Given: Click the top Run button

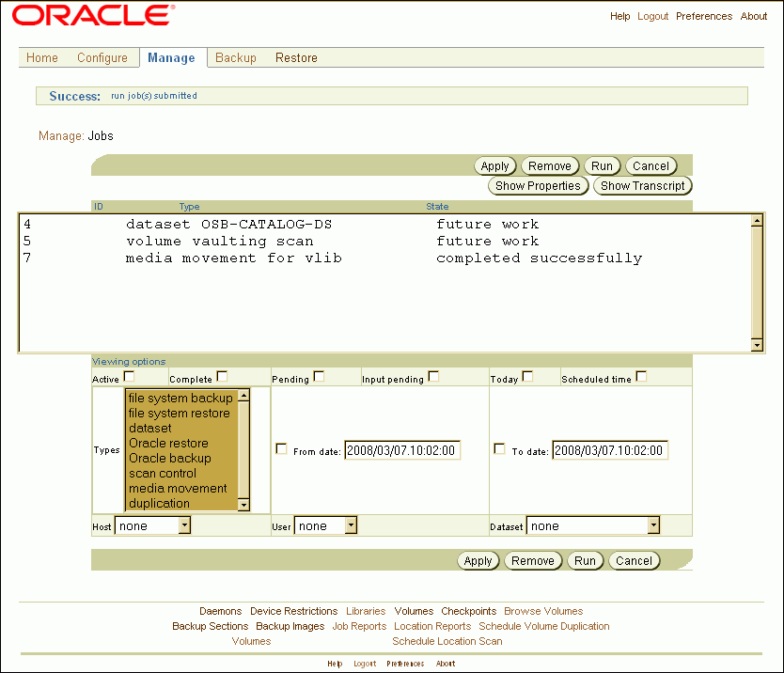Looking at the screenshot, I should click(602, 166).
